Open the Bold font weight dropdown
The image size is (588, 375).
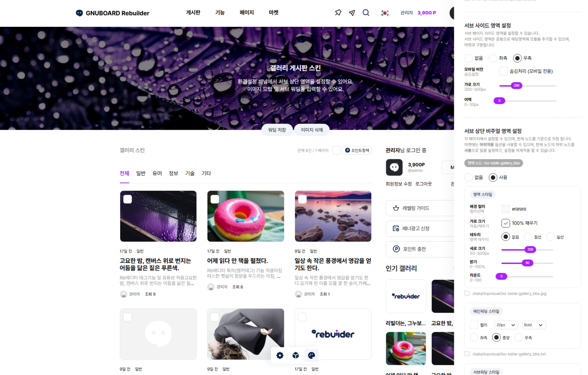534,325
